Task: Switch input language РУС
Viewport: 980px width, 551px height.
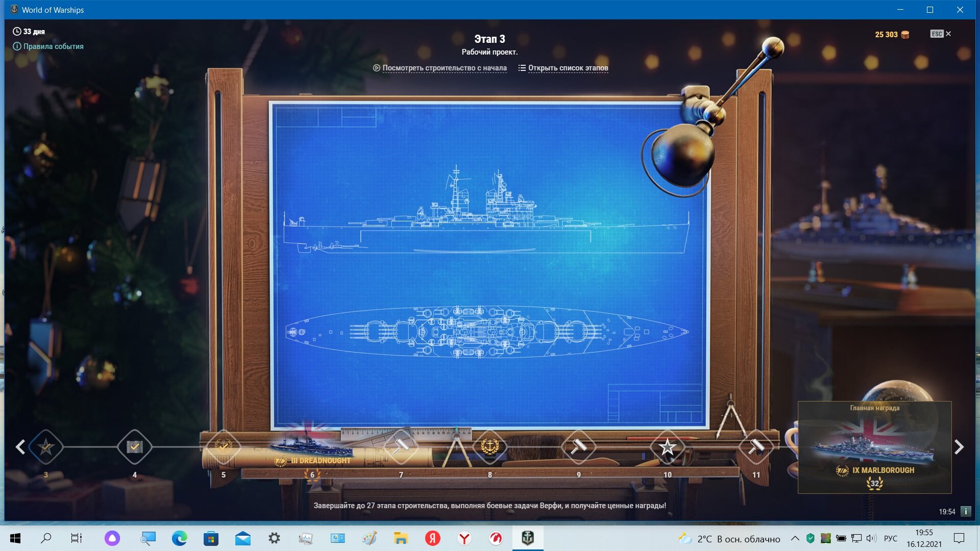Action: click(891, 539)
